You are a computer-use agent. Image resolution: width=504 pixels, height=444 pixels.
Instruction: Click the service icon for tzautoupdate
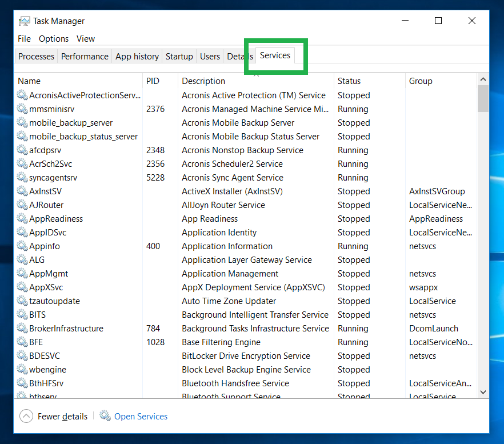pyautogui.click(x=22, y=301)
